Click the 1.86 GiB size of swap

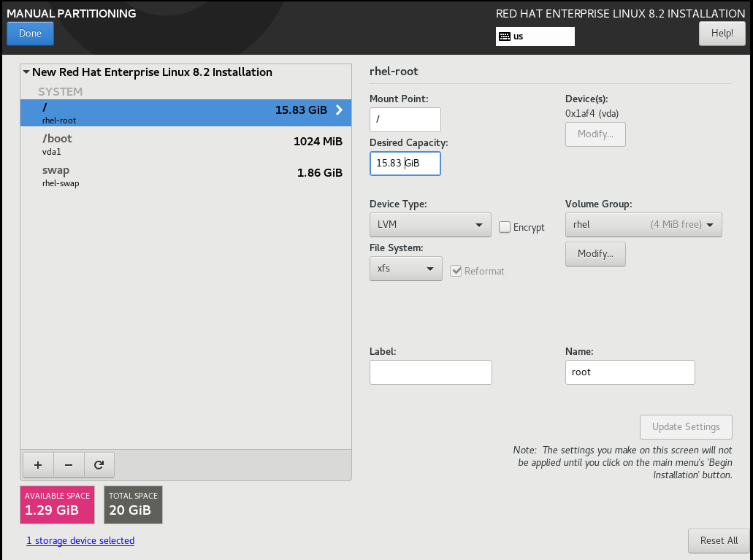(320, 173)
